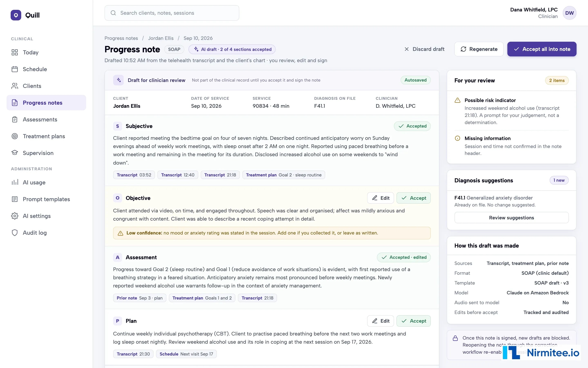This screenshot has width=588, height=368.
Task: Open Schedule Next visit Sep 17 chip
Action: [x=186, y=354]
